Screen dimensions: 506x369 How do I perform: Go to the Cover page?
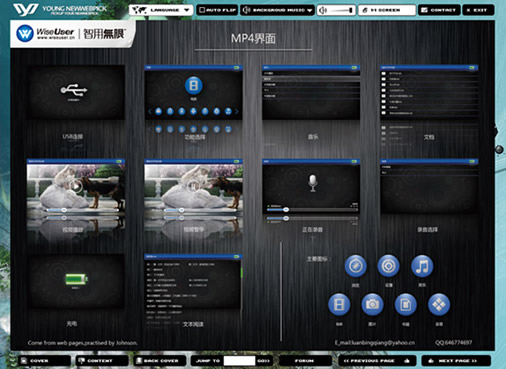(x=44, y=361)
